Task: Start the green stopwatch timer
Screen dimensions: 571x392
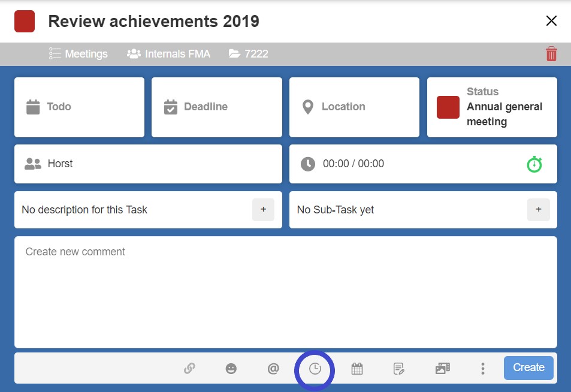Action: (534, 164)
